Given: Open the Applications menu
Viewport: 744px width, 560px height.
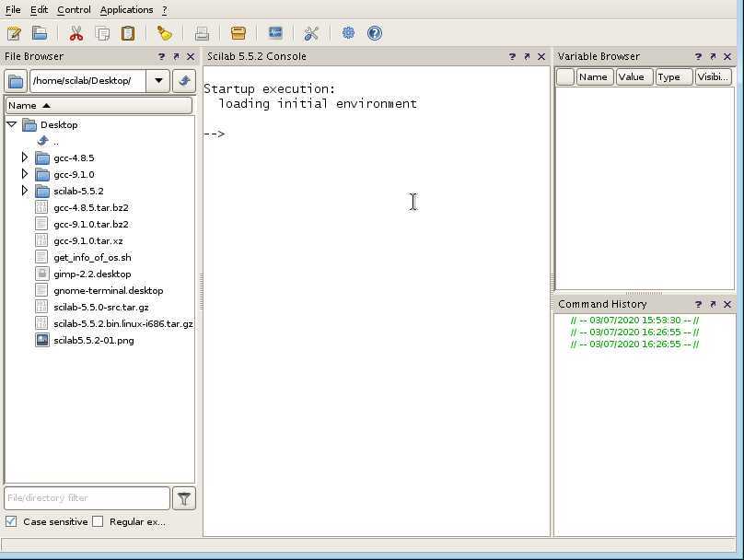Looking at the screenshot, I should (x=126, y=10).
